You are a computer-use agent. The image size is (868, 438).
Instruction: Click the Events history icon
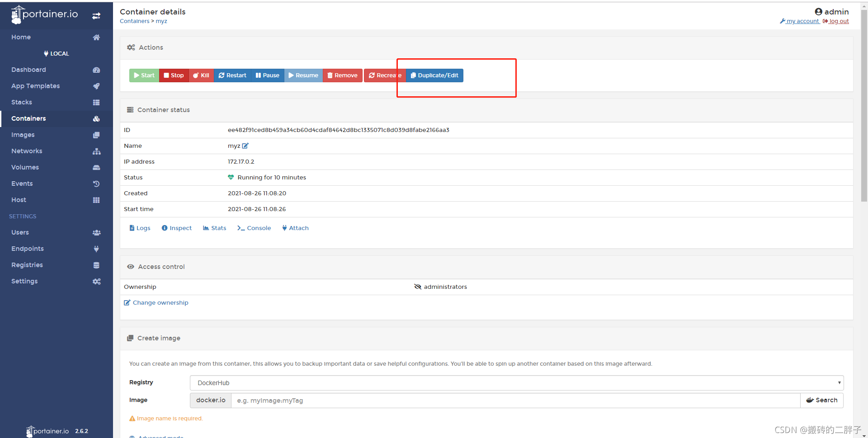click(x=96, y=184)
